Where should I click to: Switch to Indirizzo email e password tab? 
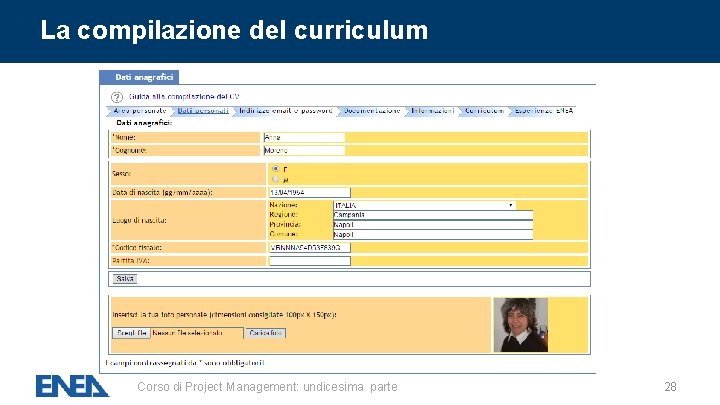coord(286,111)
